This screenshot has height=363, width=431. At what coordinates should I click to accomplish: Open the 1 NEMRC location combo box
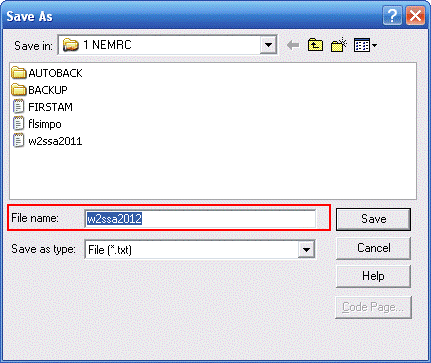tap(168, 45)
